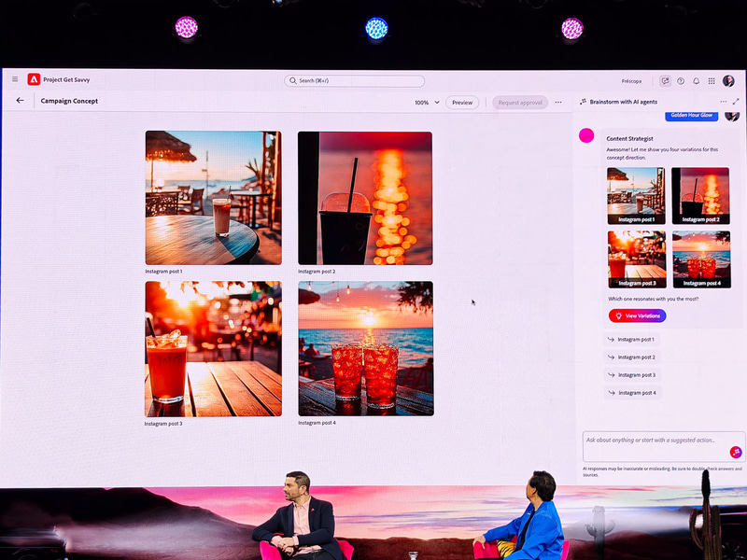747x560 pixels.
Task: Expand the Brainstorm panel to full size
Action: pos(736,102)
